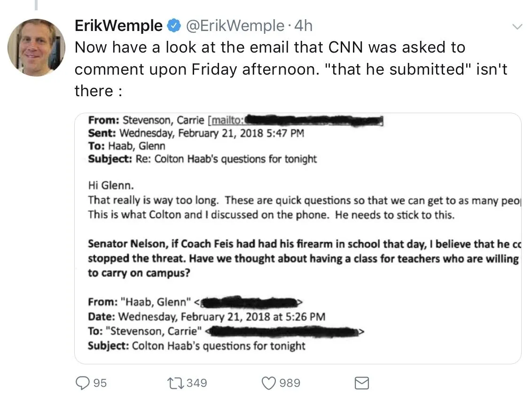
Task: Expand the tweet options chevron menu
Action: tap(517, 27)
